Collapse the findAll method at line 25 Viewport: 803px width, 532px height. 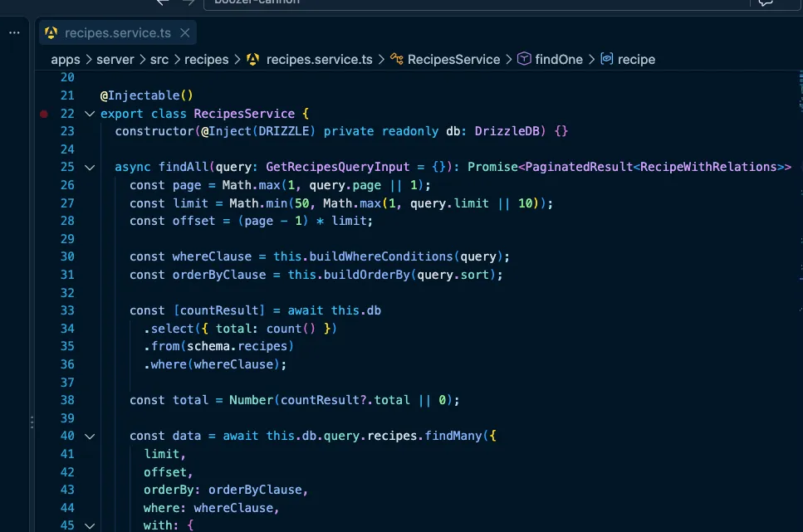pos(90,168)
